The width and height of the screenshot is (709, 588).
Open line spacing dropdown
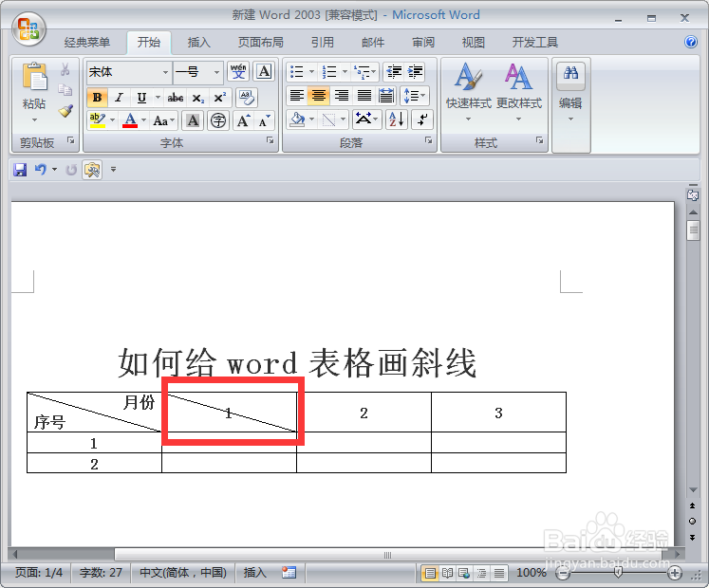(x=415, y=96)
